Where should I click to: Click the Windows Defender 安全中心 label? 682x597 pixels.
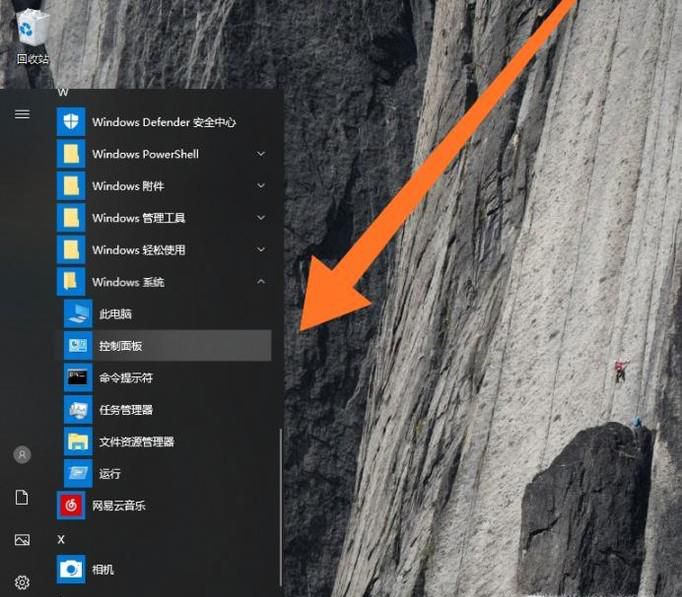coord(164,123)
